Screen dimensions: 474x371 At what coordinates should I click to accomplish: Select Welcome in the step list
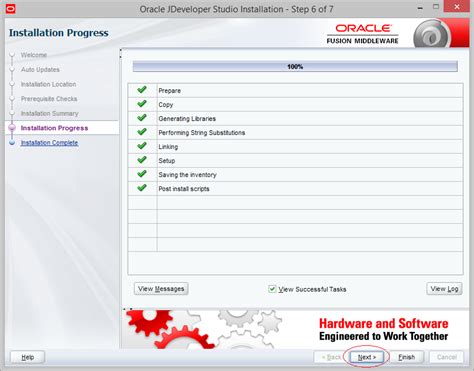(34, 55)
